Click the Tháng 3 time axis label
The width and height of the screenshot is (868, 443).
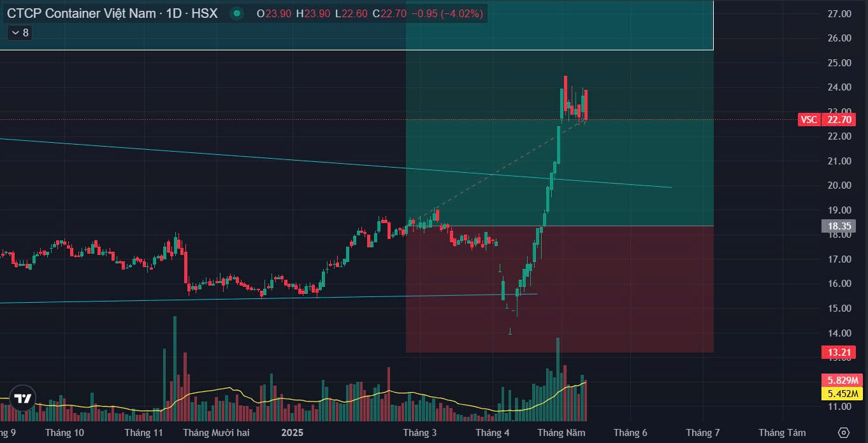(420, 433)
